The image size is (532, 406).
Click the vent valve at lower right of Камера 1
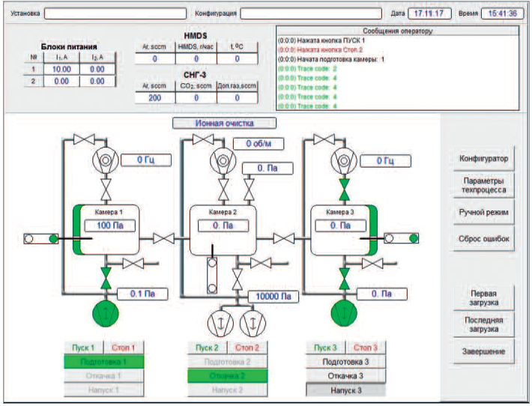click(133, 264)
